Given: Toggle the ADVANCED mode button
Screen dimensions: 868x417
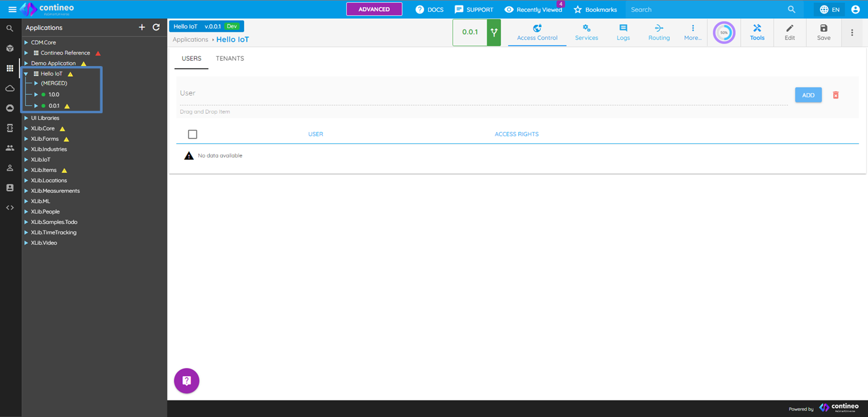Looking at the screenshot, I should [374, 9].
